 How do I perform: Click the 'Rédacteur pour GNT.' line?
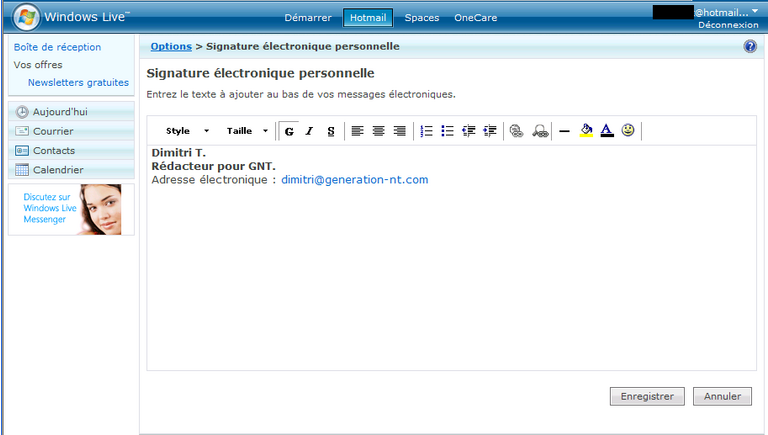coord(214,167)
